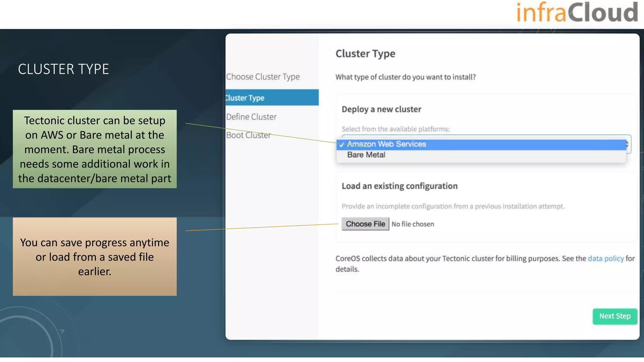Click the platform dropdown stepper arrows
Viewport: 644px width, 362px height.
point(627,145)
